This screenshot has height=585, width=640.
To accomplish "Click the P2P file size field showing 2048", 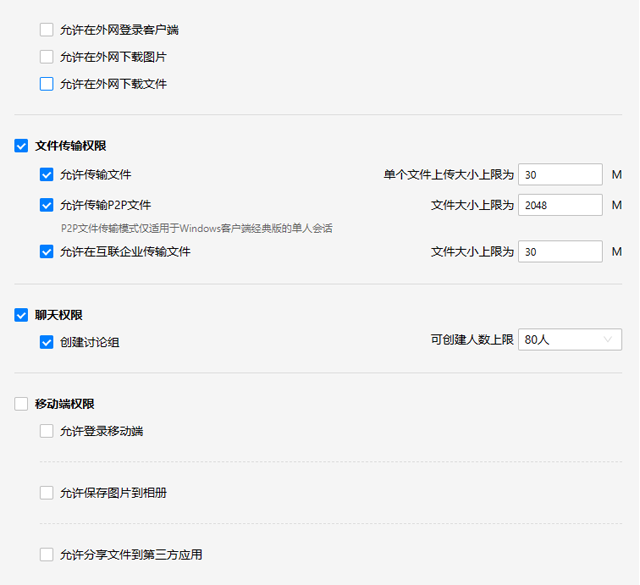I will coord(560,205).
